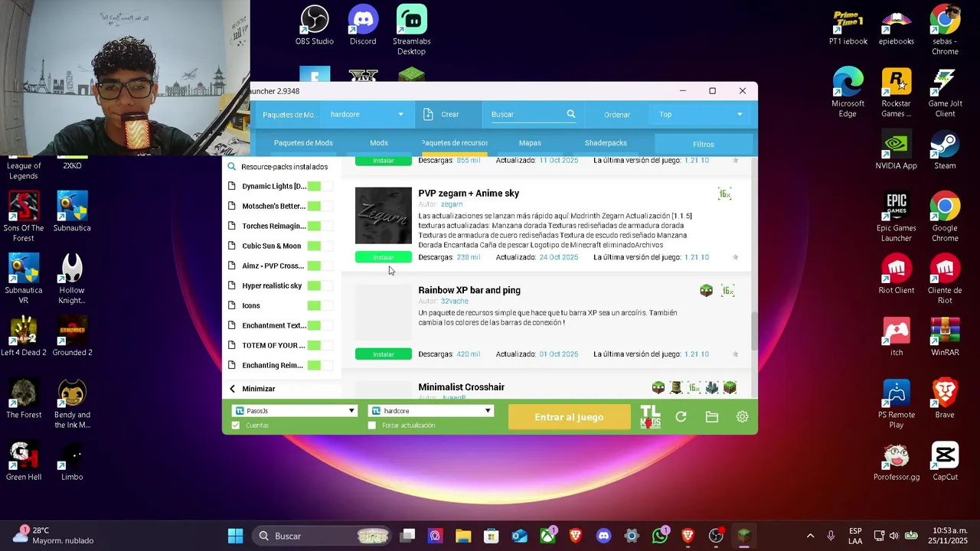Click the search magnifier in Buscar field
Viewport: 980px width, 551px height.
[x=570, y=114]
